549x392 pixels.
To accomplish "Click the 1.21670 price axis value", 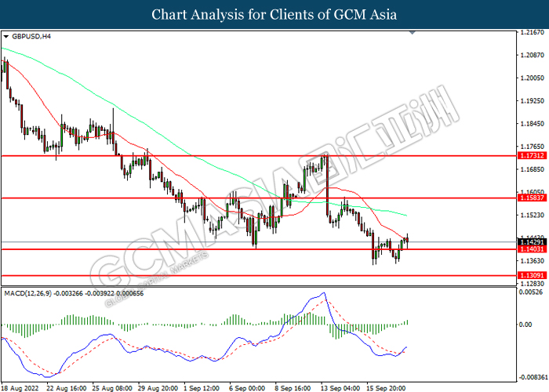I will click(x=533, y=32).
